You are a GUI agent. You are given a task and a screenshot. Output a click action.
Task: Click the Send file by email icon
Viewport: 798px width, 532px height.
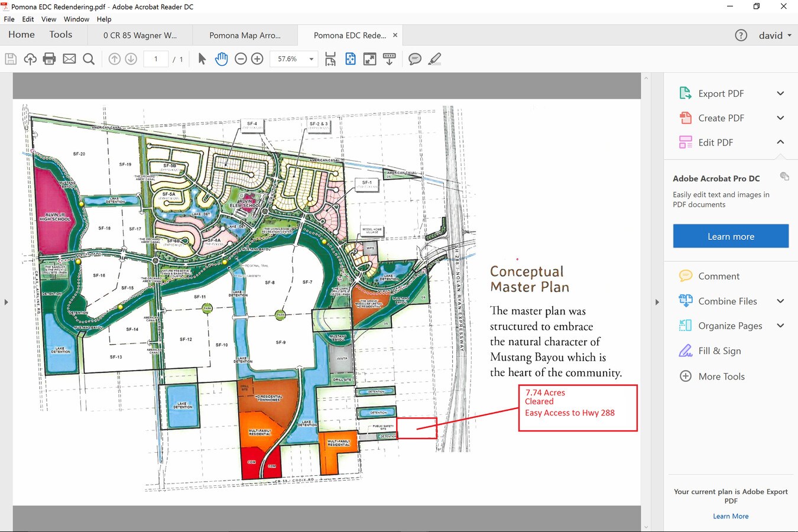coord(69,59)
